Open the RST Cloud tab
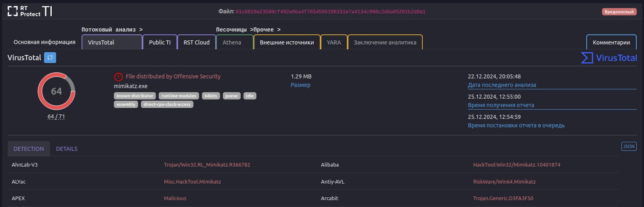644x207 pixels. (197, 42)
